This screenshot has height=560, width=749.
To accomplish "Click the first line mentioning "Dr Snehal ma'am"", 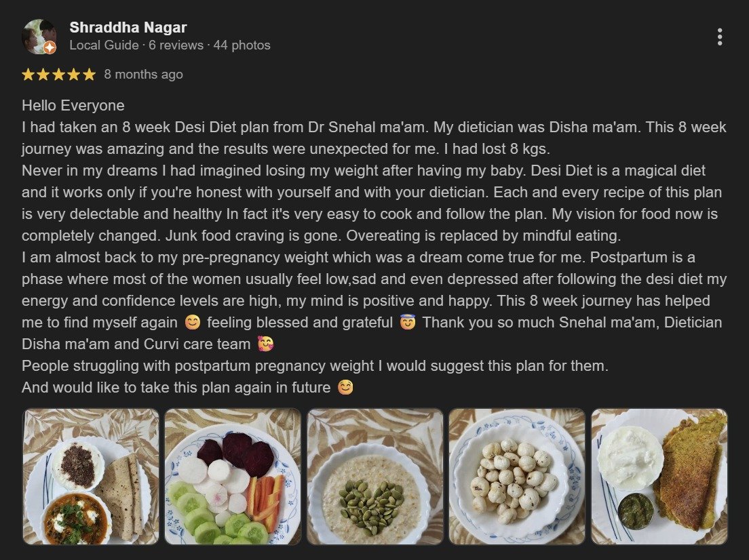I will tap(373, 127).
